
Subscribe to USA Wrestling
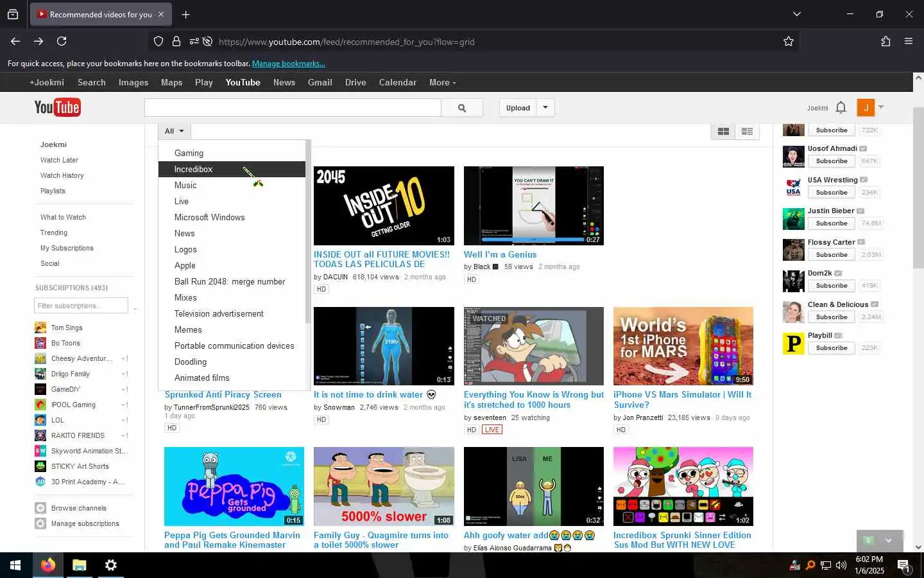pyautogui.click(x=832, y=193)
